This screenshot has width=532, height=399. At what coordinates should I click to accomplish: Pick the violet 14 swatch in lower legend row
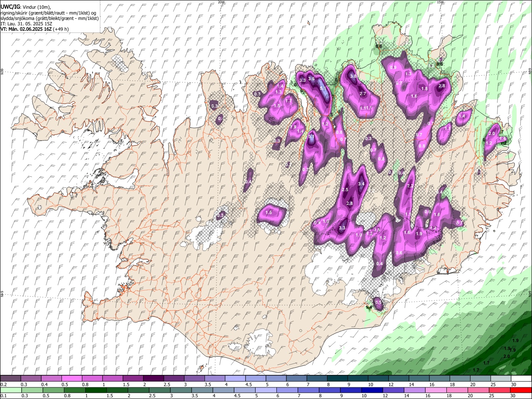(414, 390)
